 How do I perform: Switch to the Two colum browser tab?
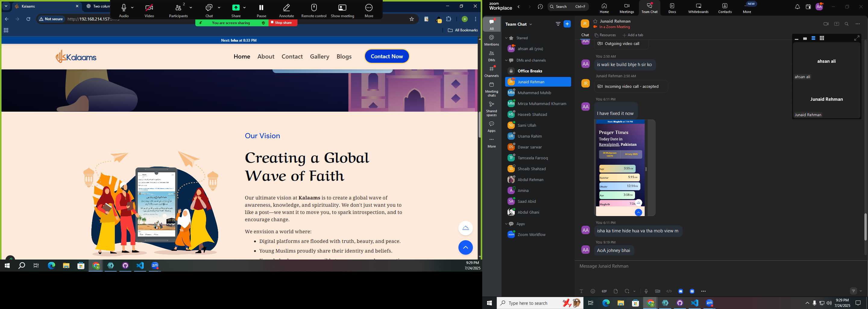click(x=98, y=6)
